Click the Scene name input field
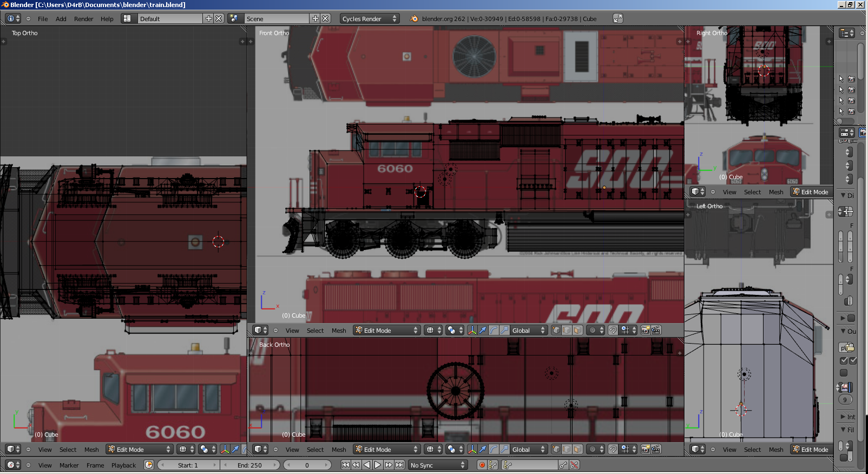The image size is (868, 474). pyautogui.click(x=277, y=18)
